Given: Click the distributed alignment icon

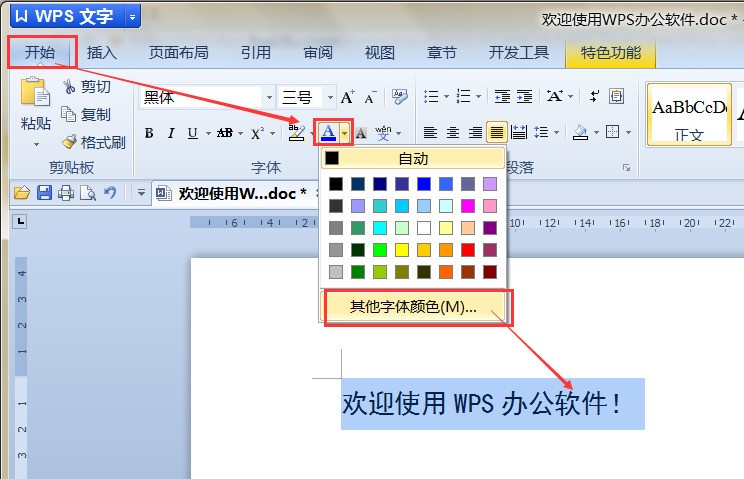Looking at the screenshot, I should pos(519,132).
